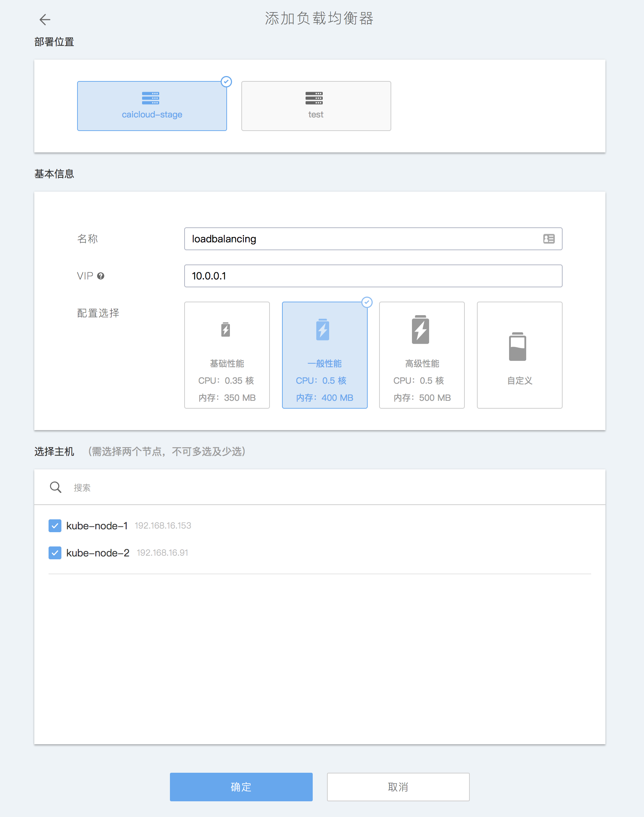Viewport: 644px width, 817px height.
Task: Click the back arrow icon
Action: pyautogui.click(x=45, y=20)
